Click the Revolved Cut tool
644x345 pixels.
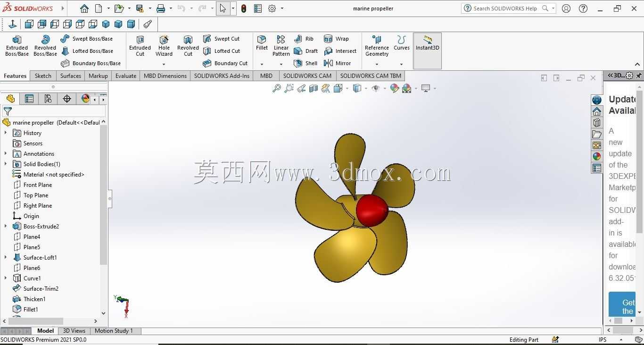coord(188,46)
